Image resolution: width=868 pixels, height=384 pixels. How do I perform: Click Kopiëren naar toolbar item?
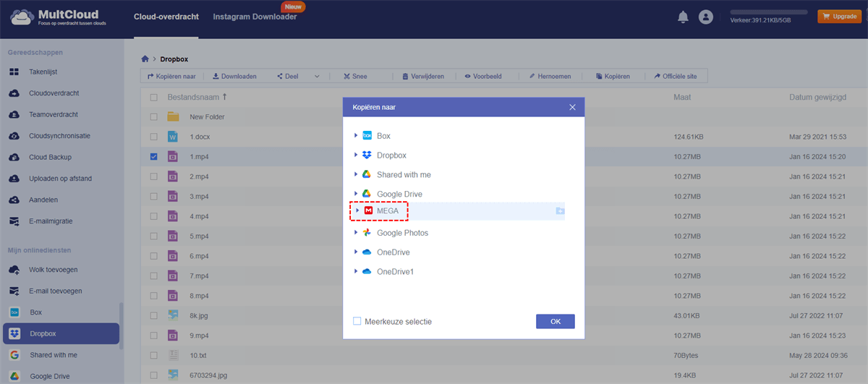click(x=171, y=76)
